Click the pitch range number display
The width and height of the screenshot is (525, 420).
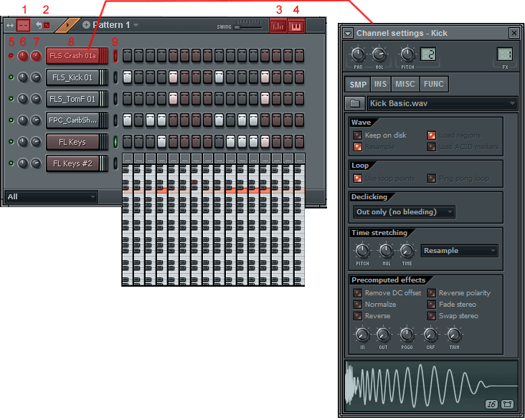[428, 54]
